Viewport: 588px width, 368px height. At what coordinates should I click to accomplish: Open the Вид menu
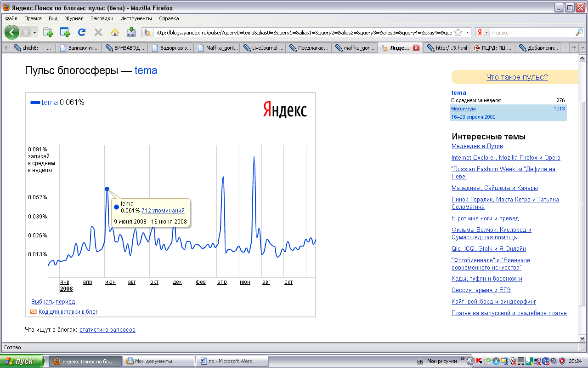[53, 18]
